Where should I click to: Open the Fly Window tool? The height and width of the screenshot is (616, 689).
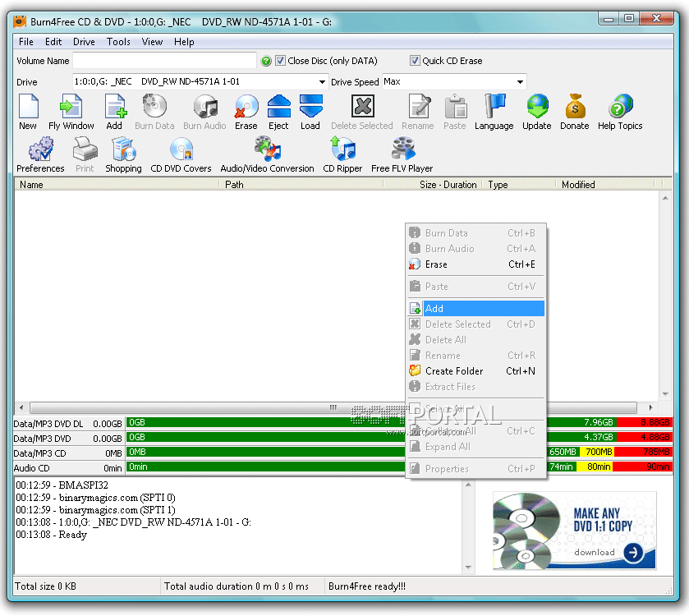[71, 111]
